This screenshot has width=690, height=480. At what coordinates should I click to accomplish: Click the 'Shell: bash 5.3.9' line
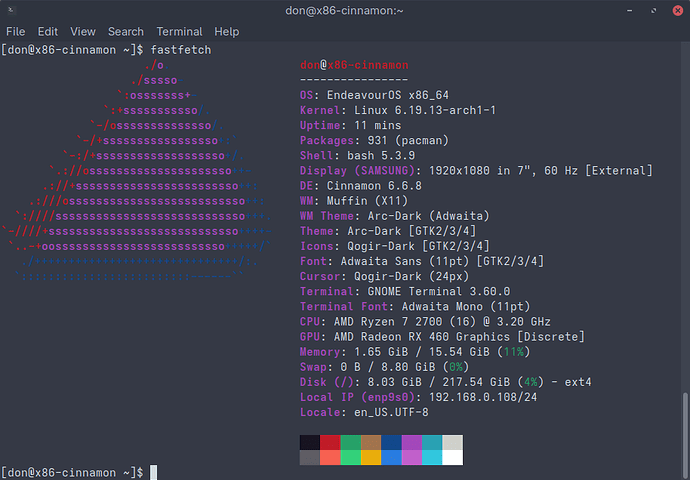357,156
